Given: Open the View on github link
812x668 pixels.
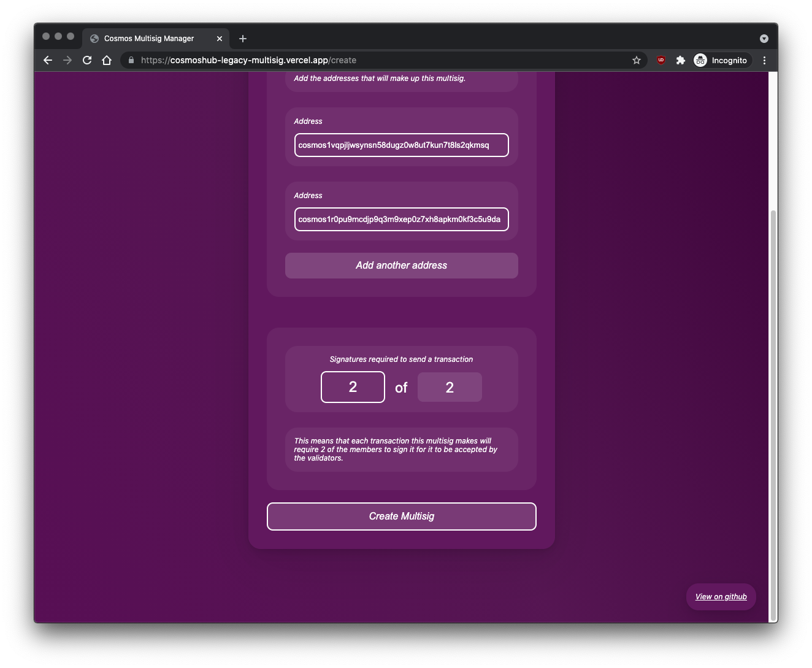Looking at the screenshot, I should coord(721,596).
